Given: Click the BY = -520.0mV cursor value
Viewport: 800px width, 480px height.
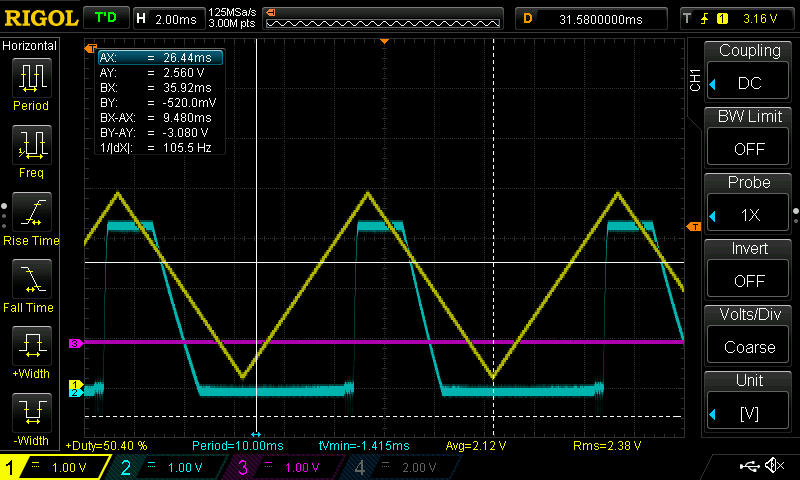Looking at the screenshot, I should (x=189, y=103).
